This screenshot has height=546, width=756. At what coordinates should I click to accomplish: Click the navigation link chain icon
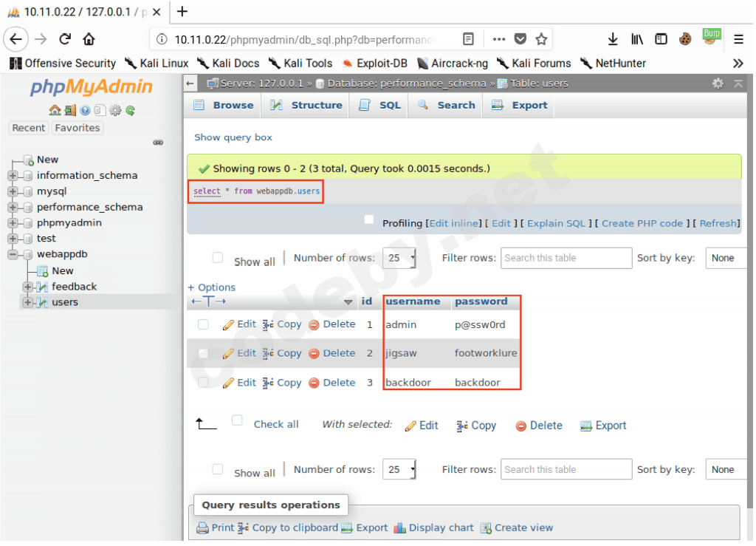pos(158,143)
